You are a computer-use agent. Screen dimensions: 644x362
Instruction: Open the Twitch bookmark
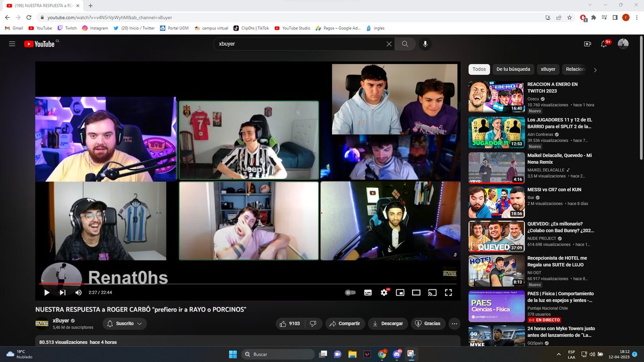coord(67,28)
